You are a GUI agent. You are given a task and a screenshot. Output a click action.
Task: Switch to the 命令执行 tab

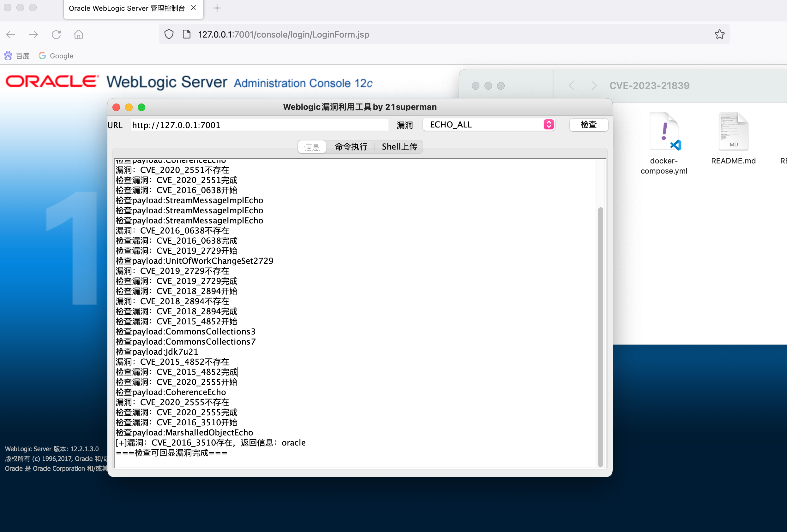coord(351,147)
